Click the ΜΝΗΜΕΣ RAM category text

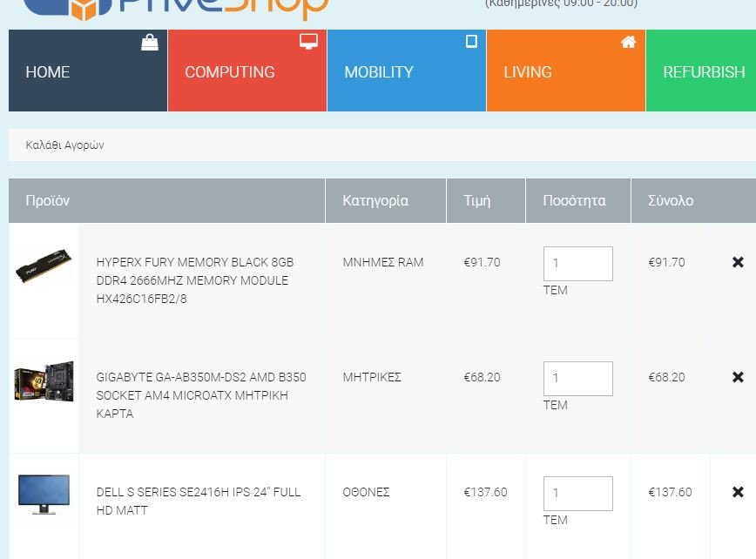click(383, 262)
